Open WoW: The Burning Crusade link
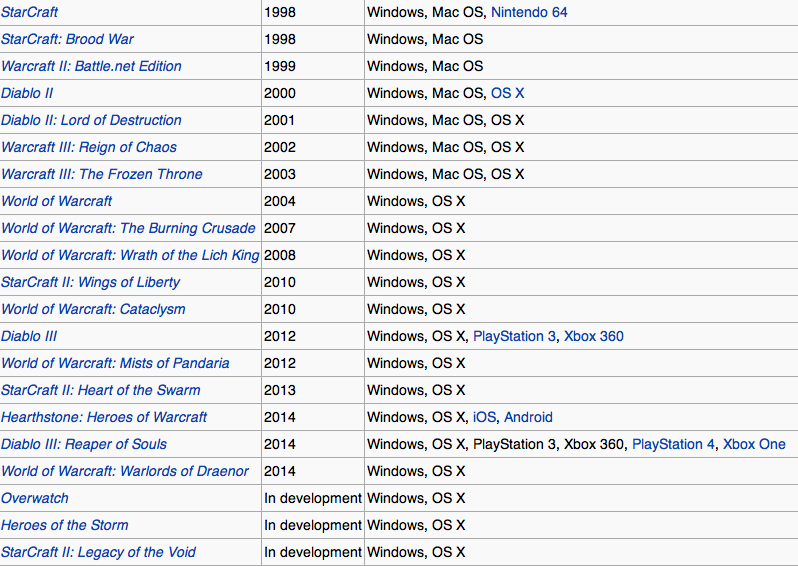The image size is (798, 566). pyautogui.click(x=128, y=228)
